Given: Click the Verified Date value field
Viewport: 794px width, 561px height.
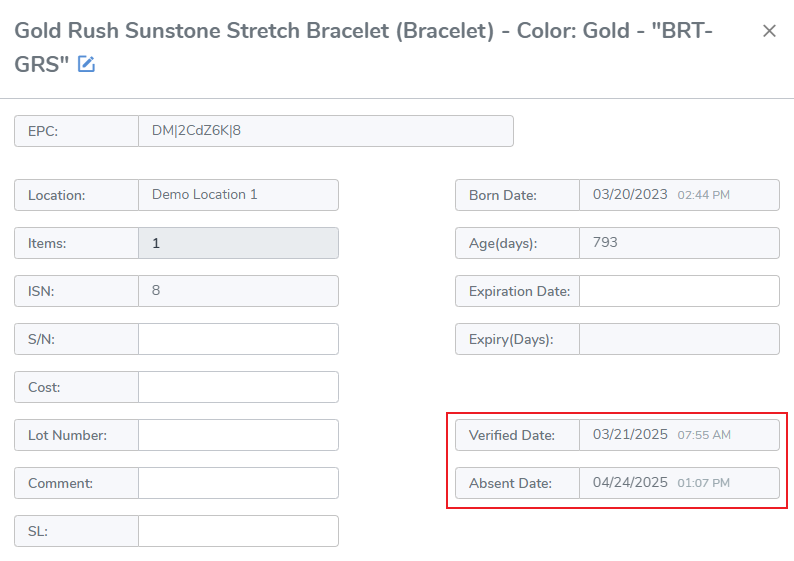Looking at the screenshot, I should coord(679,435).
